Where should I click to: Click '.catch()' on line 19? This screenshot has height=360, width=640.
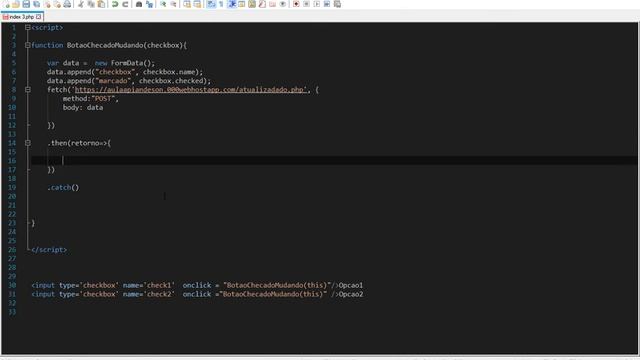coord(63,187)
